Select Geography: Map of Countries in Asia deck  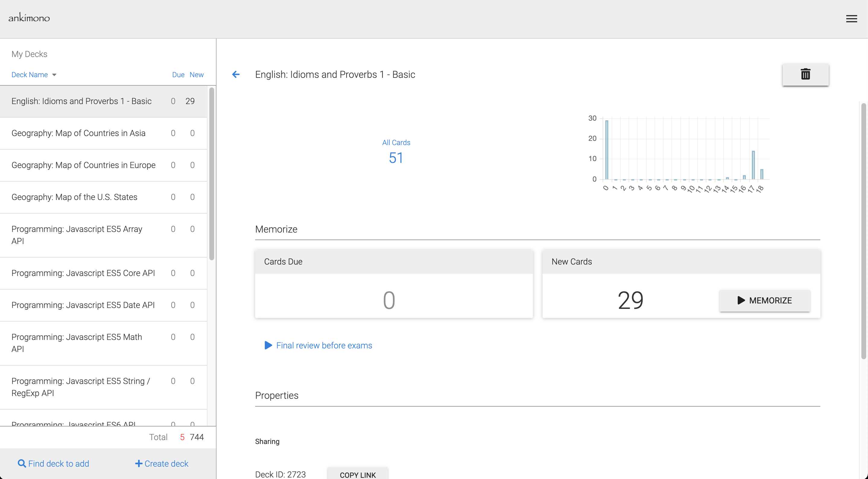click(x=78, y=133)
